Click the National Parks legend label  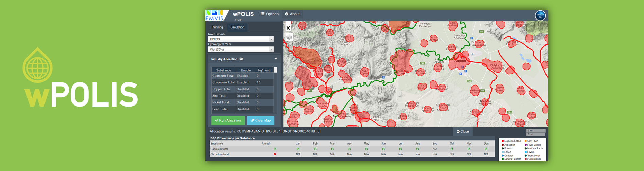535,148
